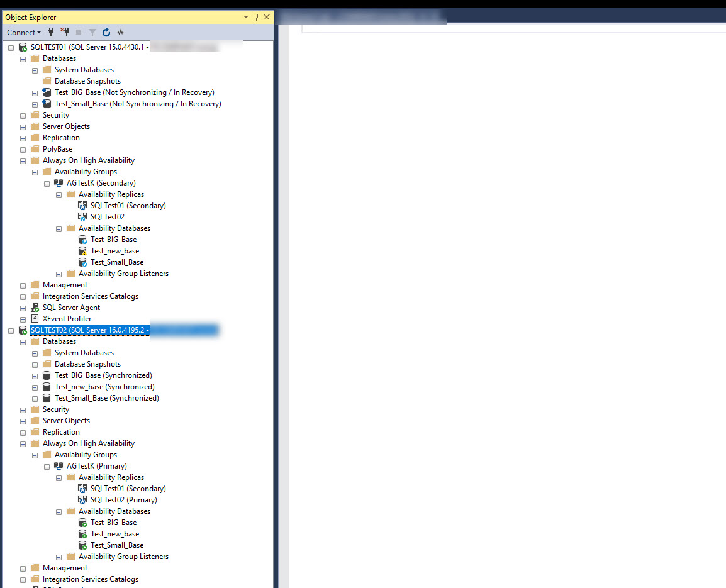
Task: Click the Test_Small_Base (Not Synchronizing / In Recovery) database icon
Action: (x=47, y=104)
